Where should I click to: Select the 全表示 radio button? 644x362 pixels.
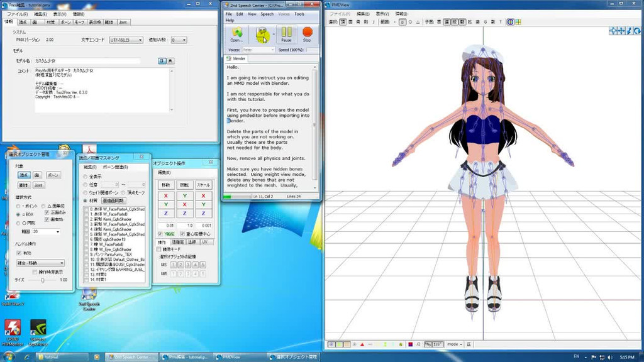click(86, 177)
